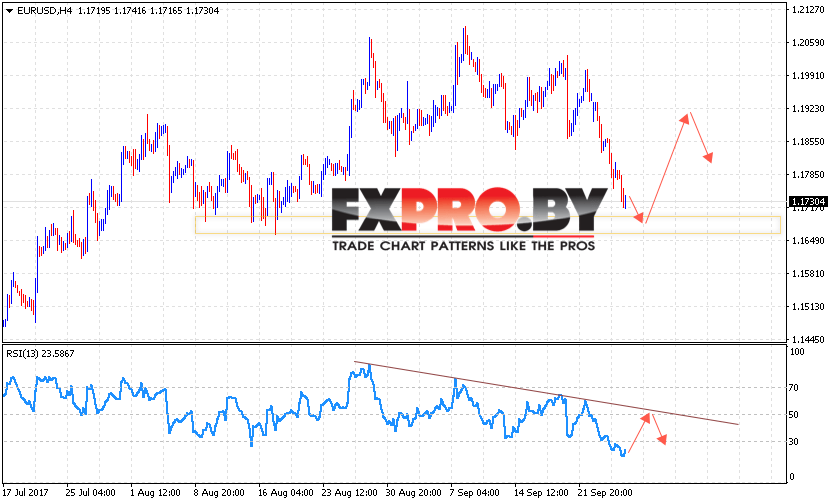
Task: Click RSI scale value 30
Action: pyautogui.click(x=794, y=442)
